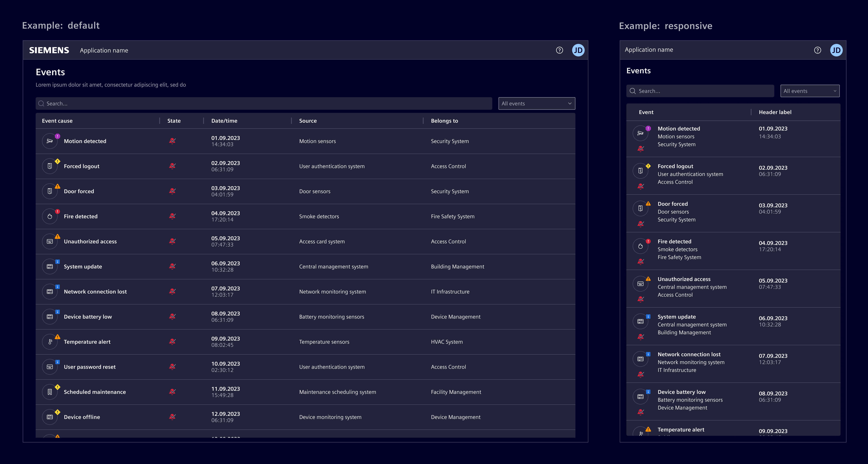Click Belongs to column header
Image resolution: width=868 pixels, height=464 pixels.
(x=444, y=121)
